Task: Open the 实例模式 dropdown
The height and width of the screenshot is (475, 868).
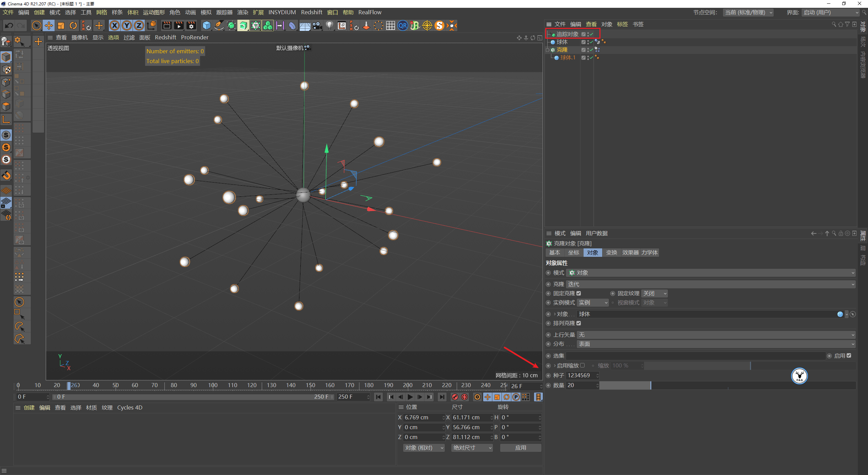Action: tap(593, 303)
